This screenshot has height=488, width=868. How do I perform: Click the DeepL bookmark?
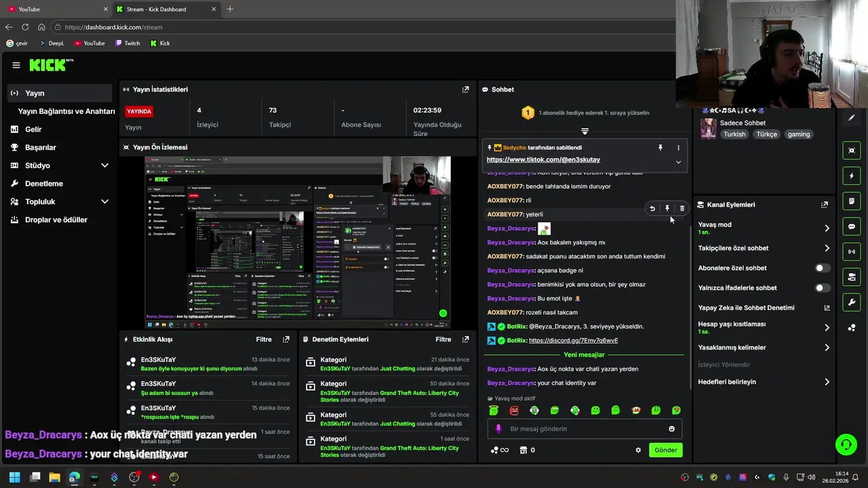[52, 43]
